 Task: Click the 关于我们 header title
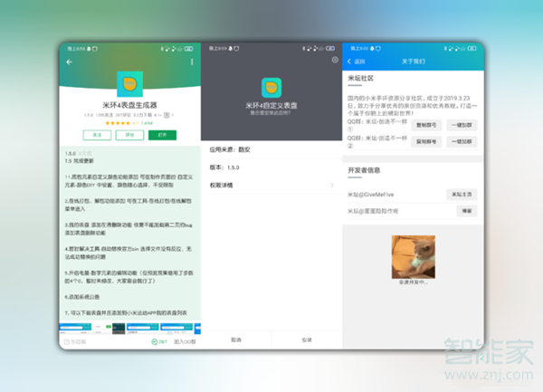pos(414,62)
